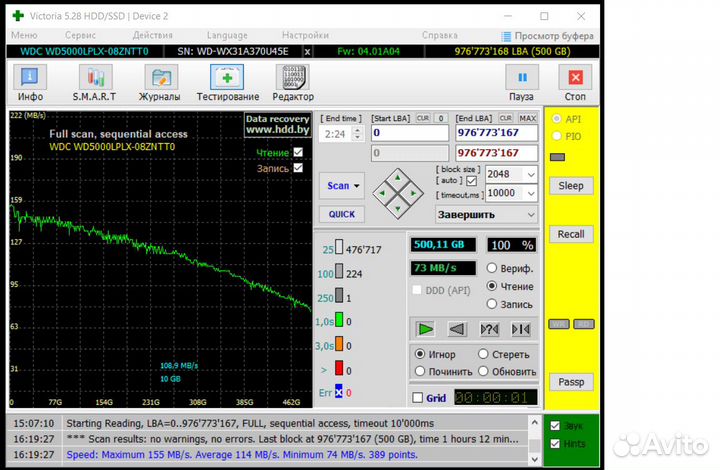The height and width of the screenshot is (470, 720).
Task: Click the WR indicator button
Action: tap(559, 324)
